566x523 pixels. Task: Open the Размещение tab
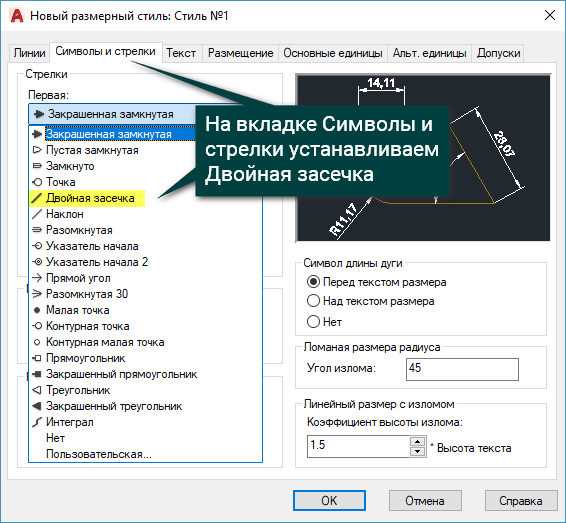(x=240, y=53)
